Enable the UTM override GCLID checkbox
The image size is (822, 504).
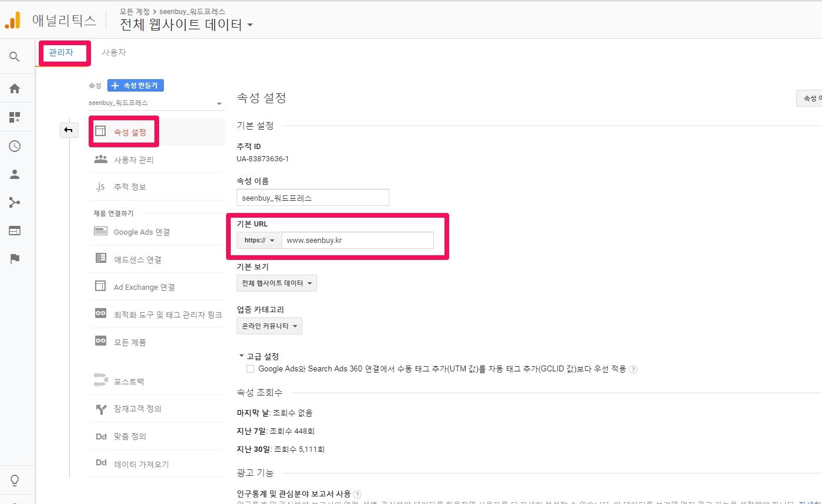251,369
